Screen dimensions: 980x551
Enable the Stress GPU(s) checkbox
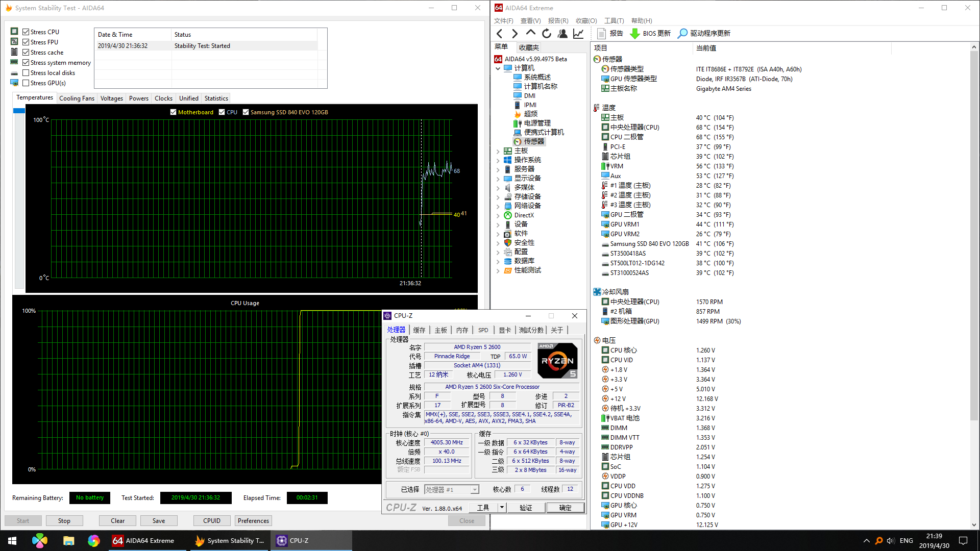26,83
